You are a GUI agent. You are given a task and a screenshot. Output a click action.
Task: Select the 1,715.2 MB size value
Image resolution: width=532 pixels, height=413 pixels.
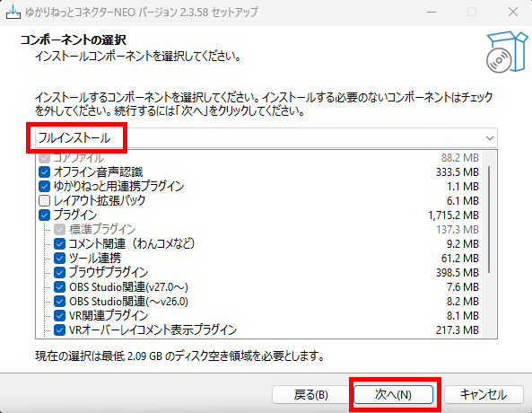(x=453, y=215)
